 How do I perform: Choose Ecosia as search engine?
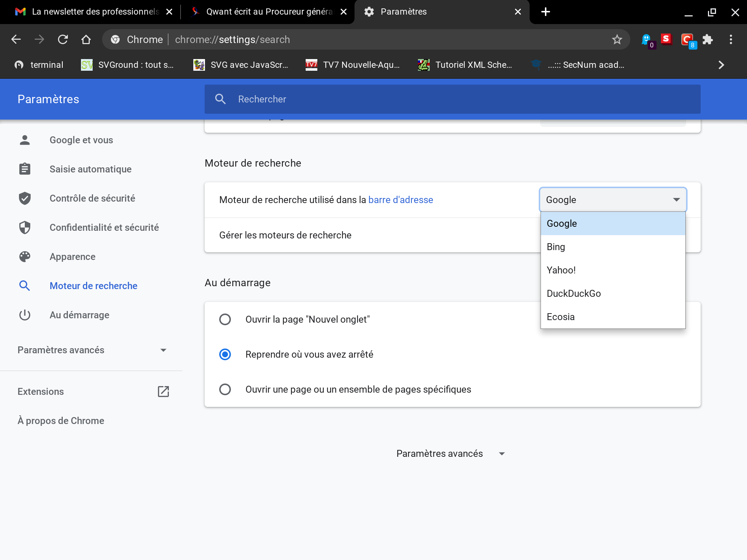click(x=613, y=317)
